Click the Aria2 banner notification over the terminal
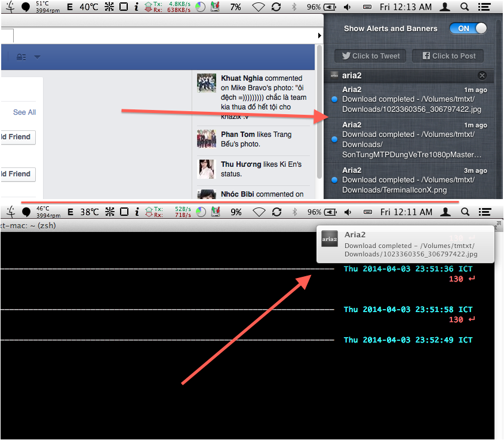 [x=405, y=245]
